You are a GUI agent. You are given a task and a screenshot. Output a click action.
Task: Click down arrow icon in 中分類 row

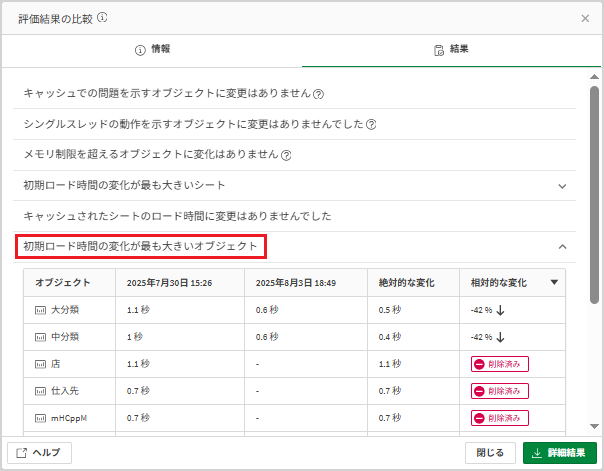(x=500, y=337)
